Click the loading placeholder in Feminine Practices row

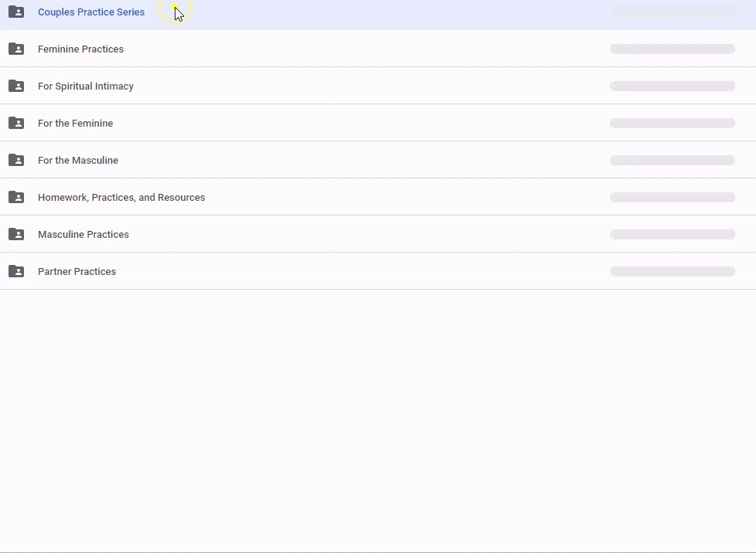[x=672, y=49]
